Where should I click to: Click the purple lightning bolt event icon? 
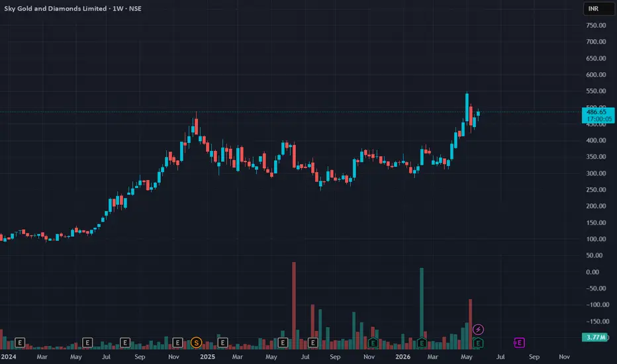pos(478,330)
